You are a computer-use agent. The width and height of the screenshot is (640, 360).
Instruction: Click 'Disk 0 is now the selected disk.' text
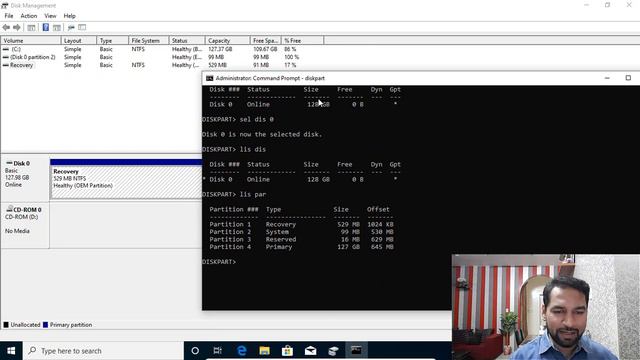click(x=262, y=134)
